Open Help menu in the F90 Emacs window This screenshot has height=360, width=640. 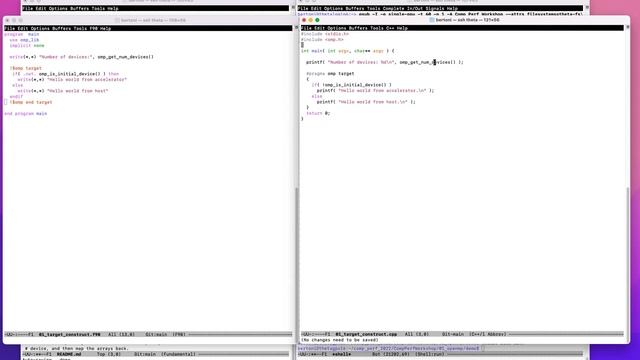point(106,29)
